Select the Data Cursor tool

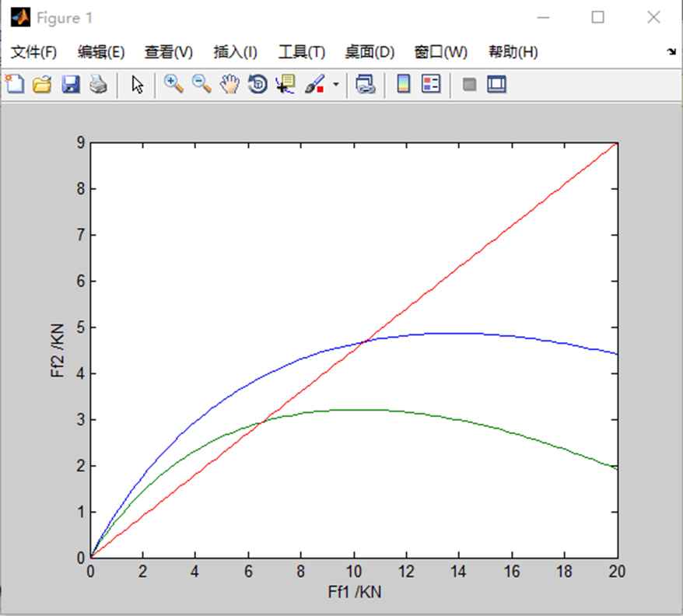point(285,84)
